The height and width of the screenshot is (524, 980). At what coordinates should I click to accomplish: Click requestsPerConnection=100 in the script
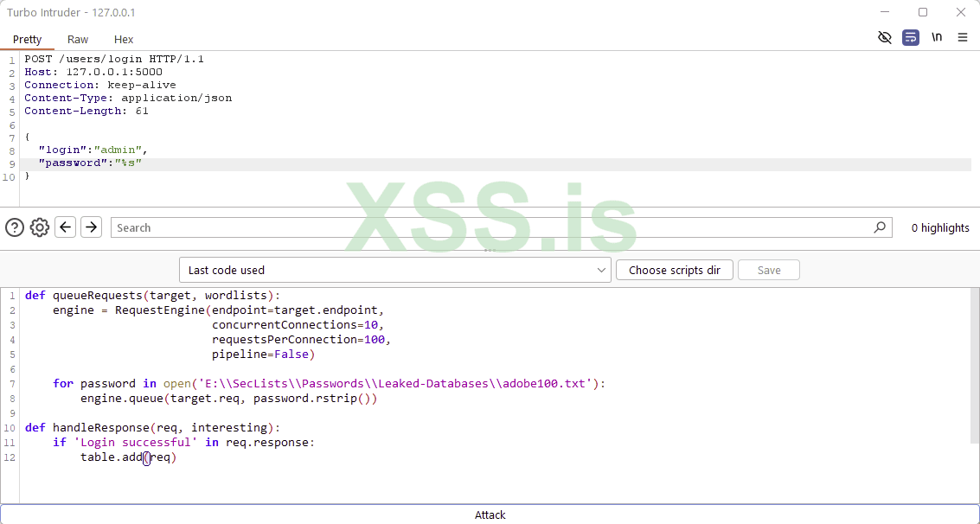tap(301, 340)
